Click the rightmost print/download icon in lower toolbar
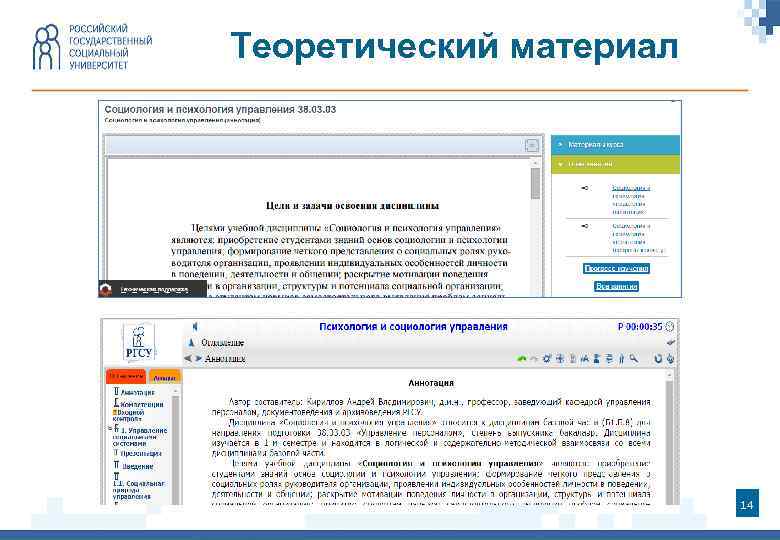Image resolution: width=780 pixels, height=540 pixels. point(671,359)
